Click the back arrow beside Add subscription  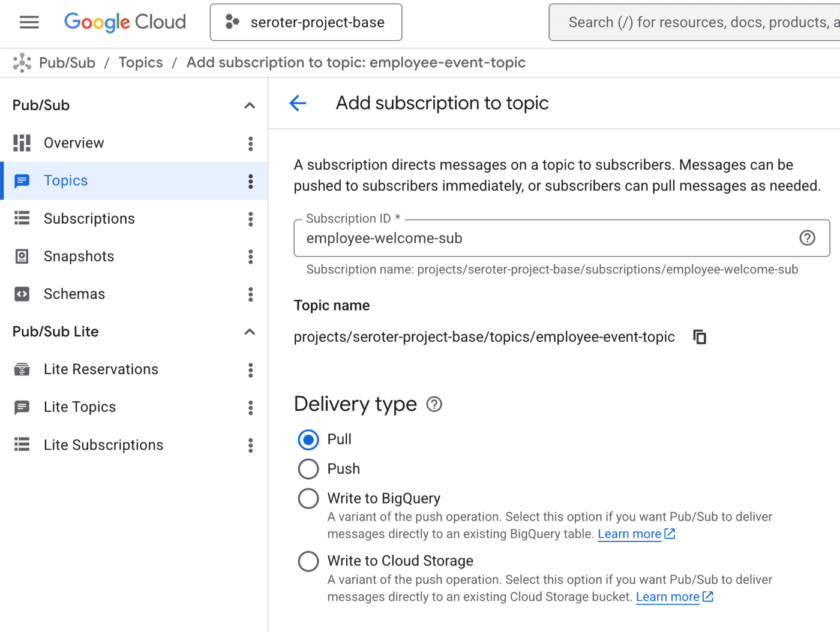click(x=298, y=103)
